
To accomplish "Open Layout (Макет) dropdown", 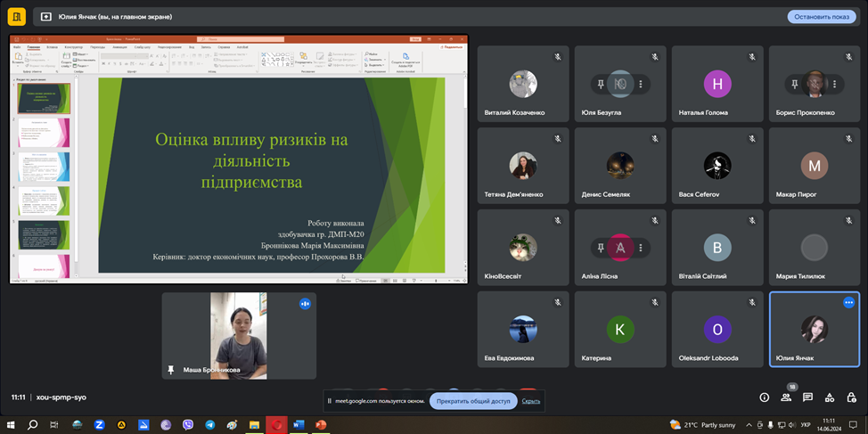I will 81,54.
